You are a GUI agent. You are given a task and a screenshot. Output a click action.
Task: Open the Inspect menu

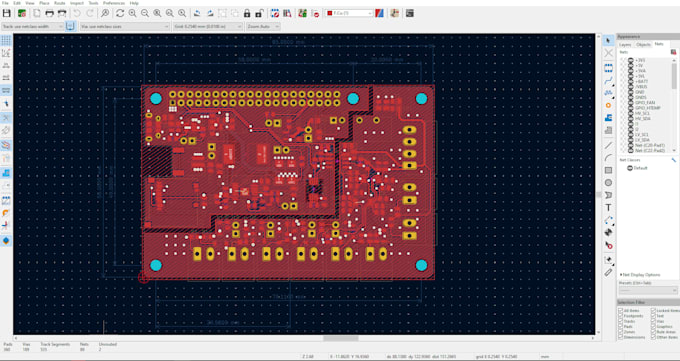point(77,3)
